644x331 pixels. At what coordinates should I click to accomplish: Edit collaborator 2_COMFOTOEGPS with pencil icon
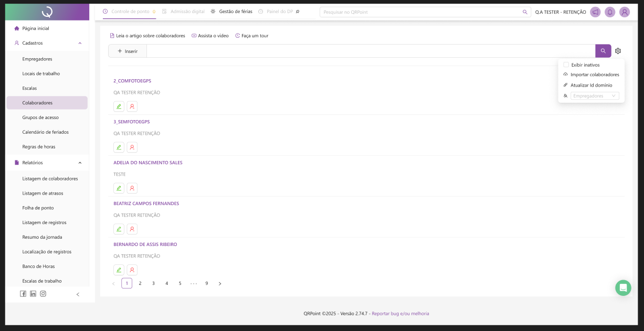[x=119, y=106]
